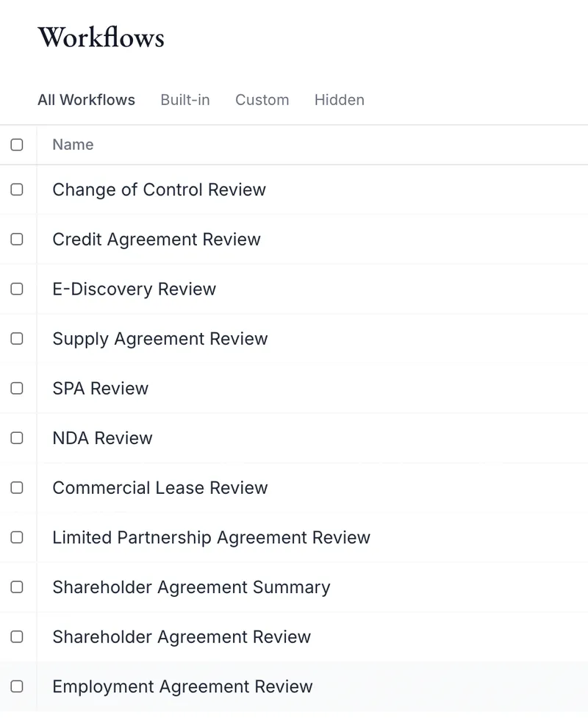The image size is (588, 718).
Task: Switch to the All Workflows tab
Action: pos(86,100)
